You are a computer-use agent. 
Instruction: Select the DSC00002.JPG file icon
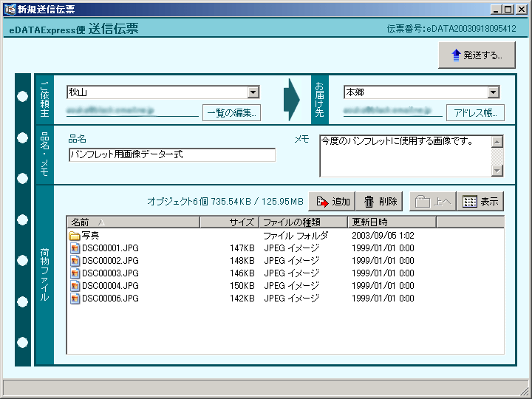[x=75, y=261]
